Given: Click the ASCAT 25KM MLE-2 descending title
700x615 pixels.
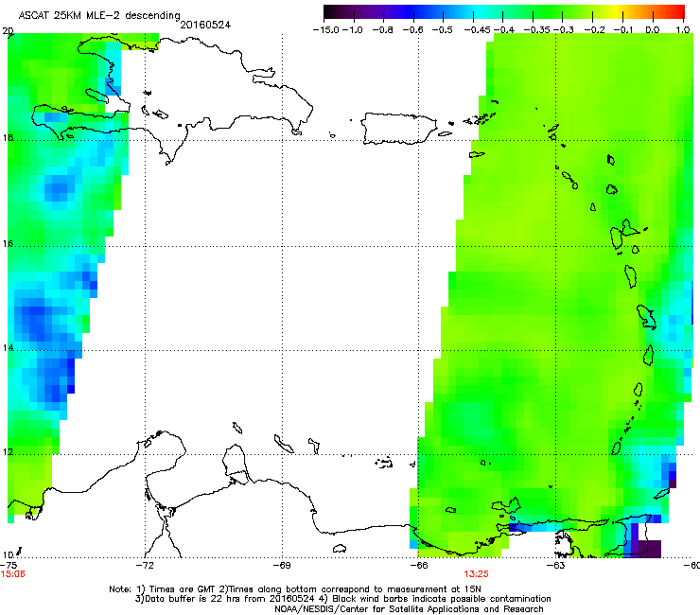Looking at the screenshot, I should (99, 15).
